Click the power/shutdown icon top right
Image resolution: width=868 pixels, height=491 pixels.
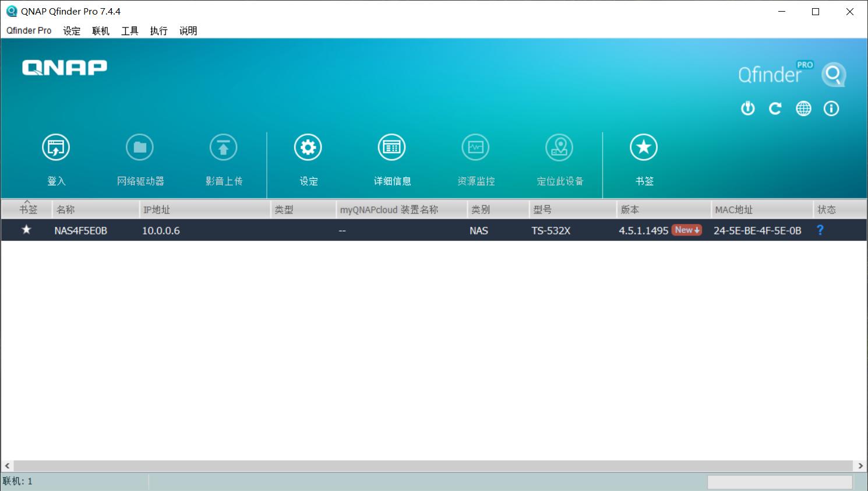pyautogui.click(x=747, y=108)
